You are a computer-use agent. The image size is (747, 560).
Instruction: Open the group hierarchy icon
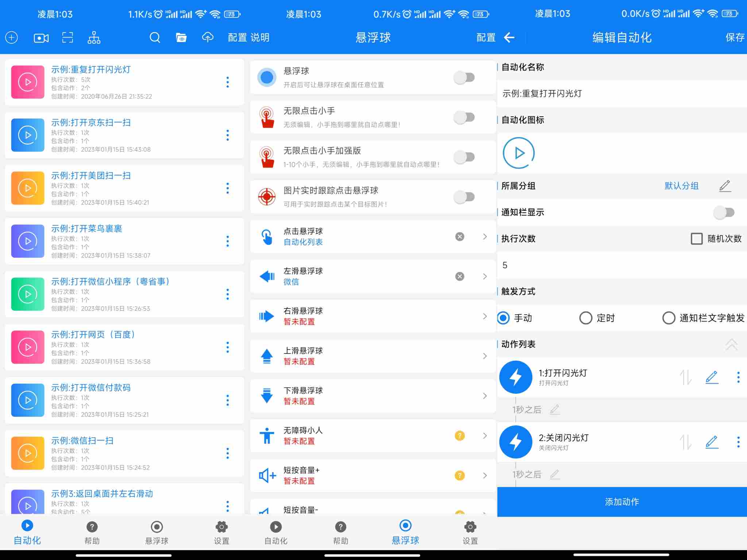pos(94,38)
